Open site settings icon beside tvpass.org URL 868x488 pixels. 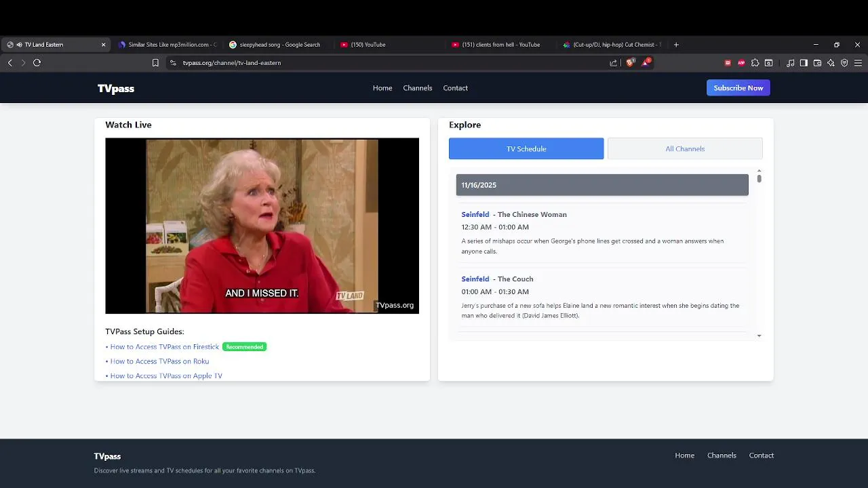173,62
